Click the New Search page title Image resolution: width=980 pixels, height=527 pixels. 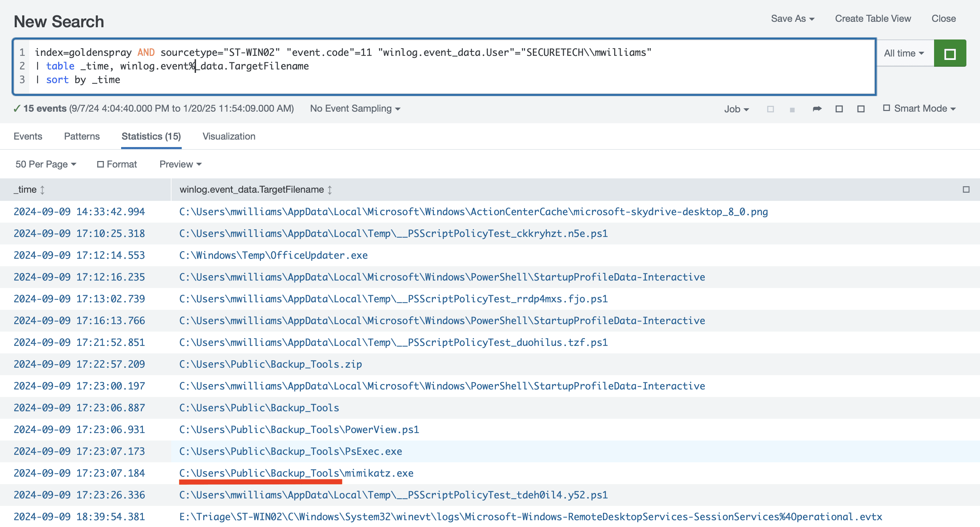click(59, 22)
